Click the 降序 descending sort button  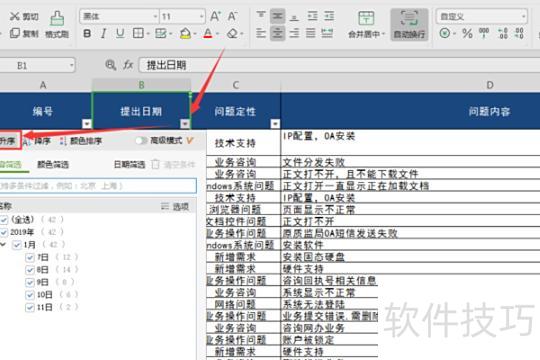point(38,141)
